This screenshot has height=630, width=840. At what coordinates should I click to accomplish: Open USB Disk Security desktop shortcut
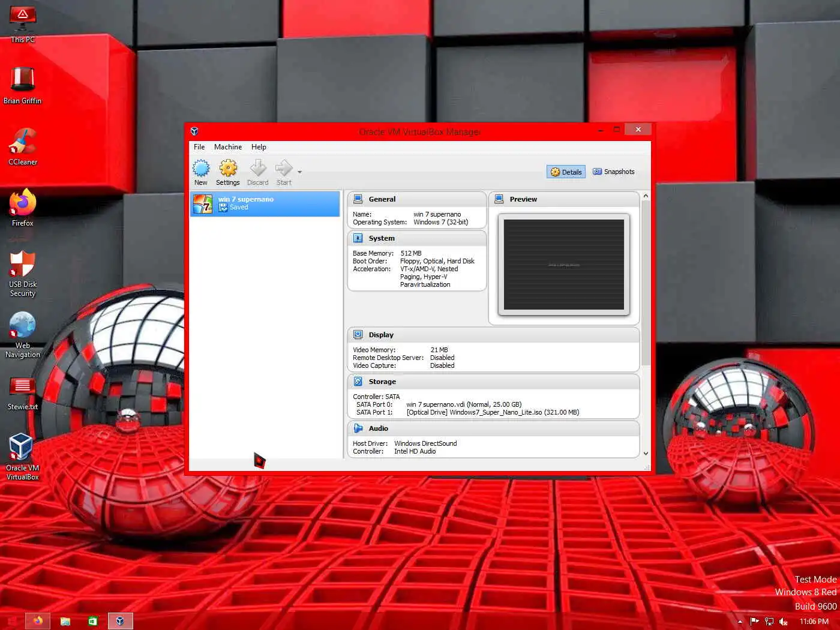coord(23,274)
